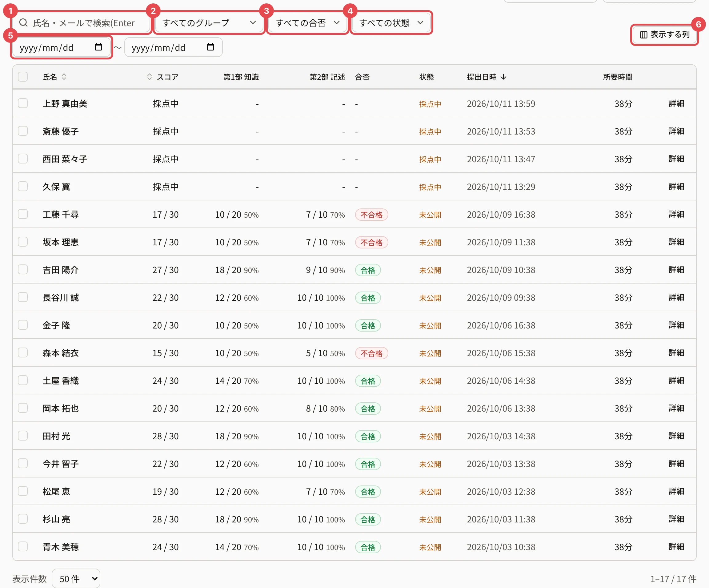Focus the 氏名・メールで検索 search field
The width and height of the screenshot is (709, 588).
pos(81,23)
